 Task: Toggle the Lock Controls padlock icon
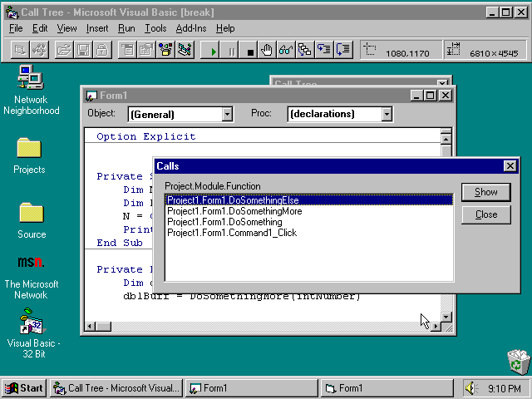(101, 50)
